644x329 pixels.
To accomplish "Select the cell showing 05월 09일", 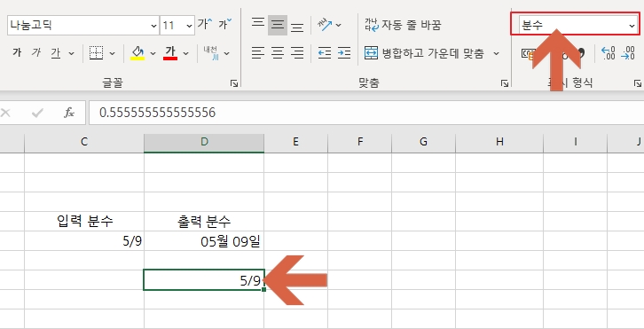I will click(x=204, y=241).
